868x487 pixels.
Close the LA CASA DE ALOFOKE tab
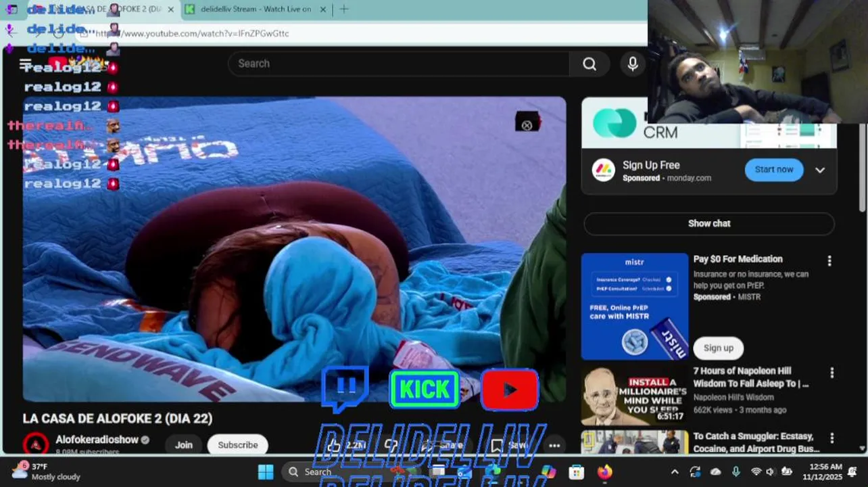[170, 9]
